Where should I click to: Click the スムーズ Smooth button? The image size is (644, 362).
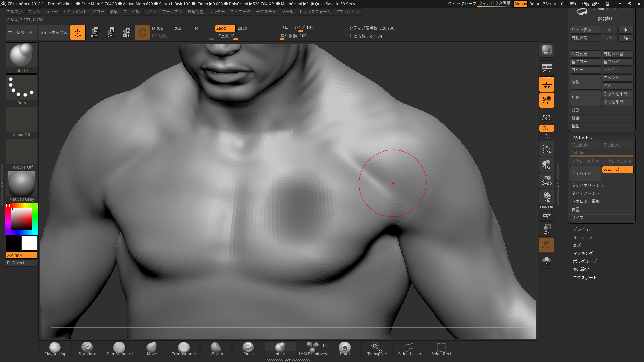[x=617, y=169]
